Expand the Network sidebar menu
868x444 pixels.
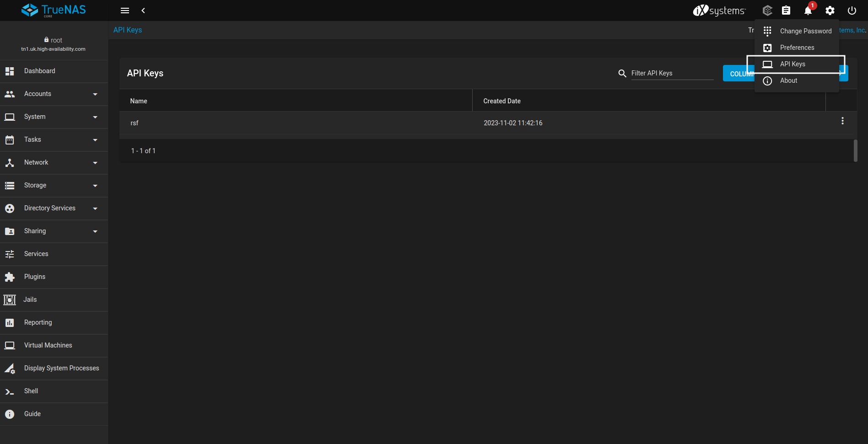(x=54, y=163)
